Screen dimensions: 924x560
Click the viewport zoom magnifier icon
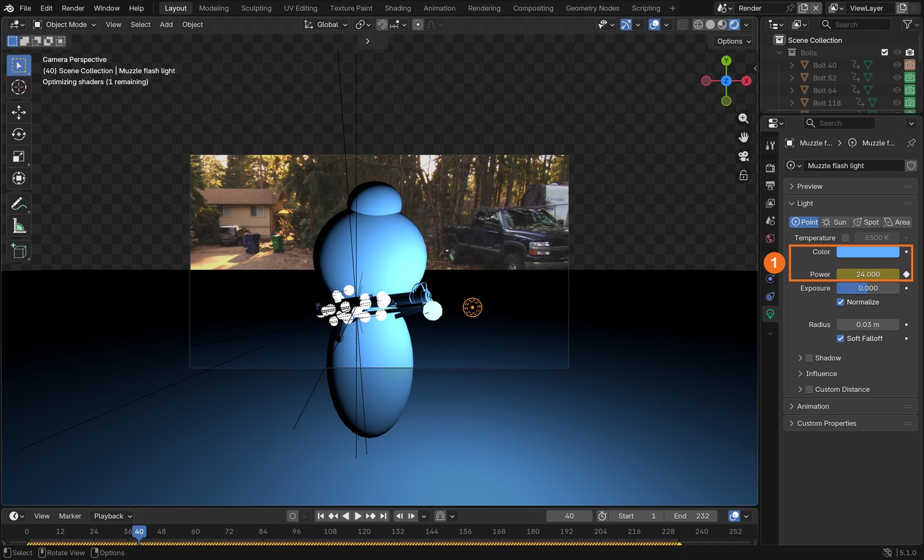tap(744, 118)
